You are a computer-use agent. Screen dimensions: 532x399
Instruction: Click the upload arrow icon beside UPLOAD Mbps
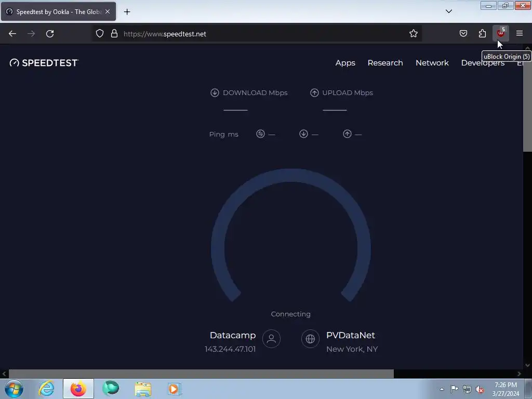pos(314,92)
